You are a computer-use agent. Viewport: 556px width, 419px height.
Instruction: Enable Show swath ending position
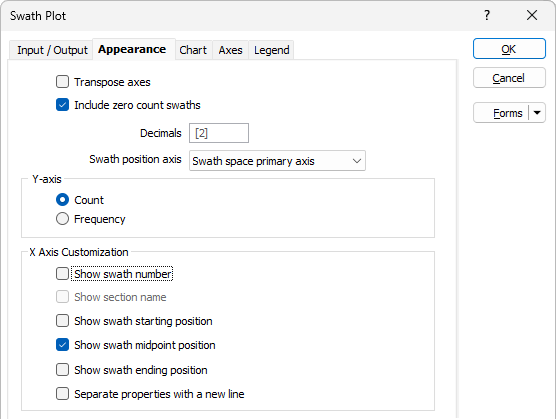pos(62,370)
